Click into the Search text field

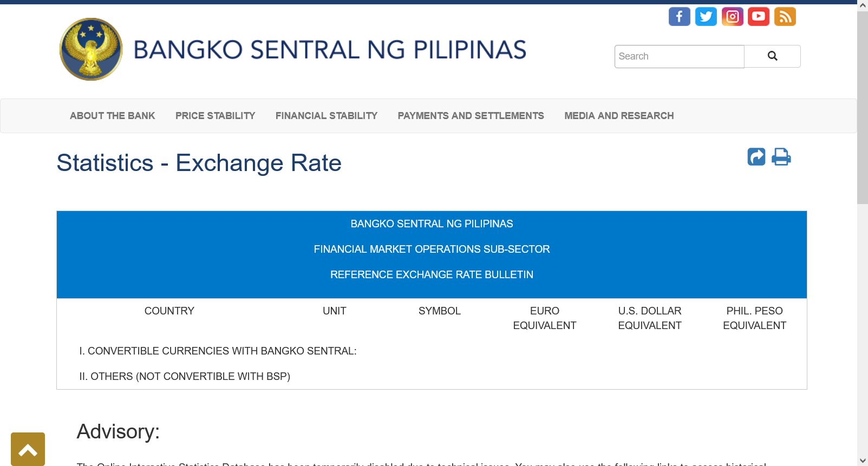679,56
